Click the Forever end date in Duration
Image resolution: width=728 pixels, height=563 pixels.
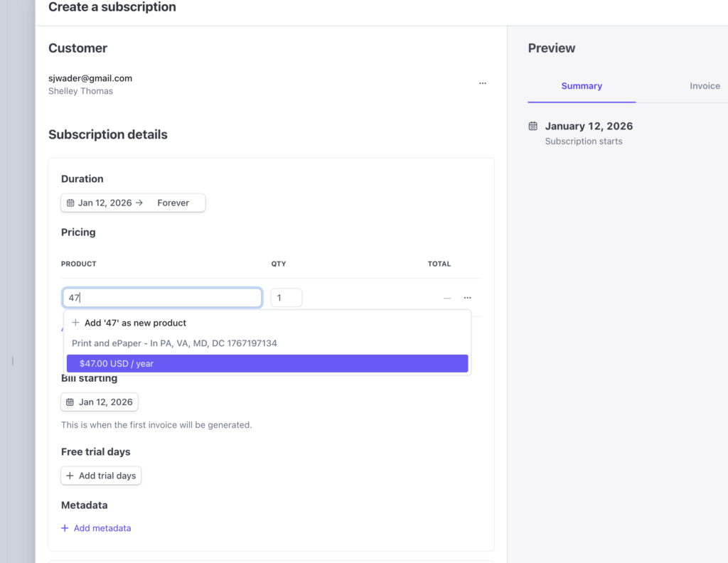point(173,203)
